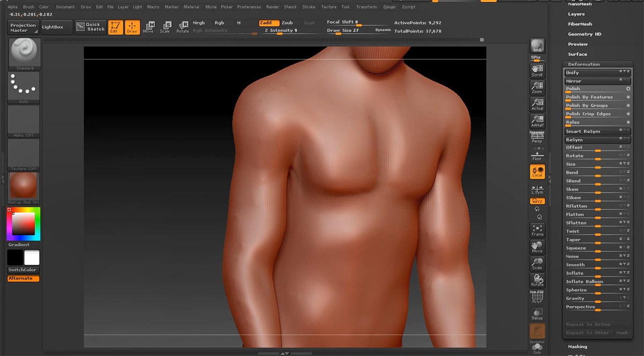
Task: Open the Brush menu
Action: click(28, 7)
